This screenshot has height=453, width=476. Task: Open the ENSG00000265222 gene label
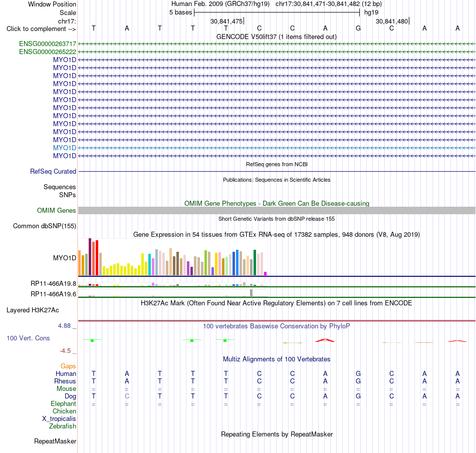(48, 52)
